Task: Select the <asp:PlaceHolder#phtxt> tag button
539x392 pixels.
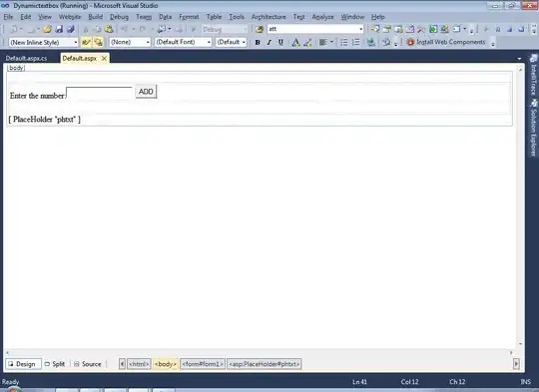Action: point(264,364)
